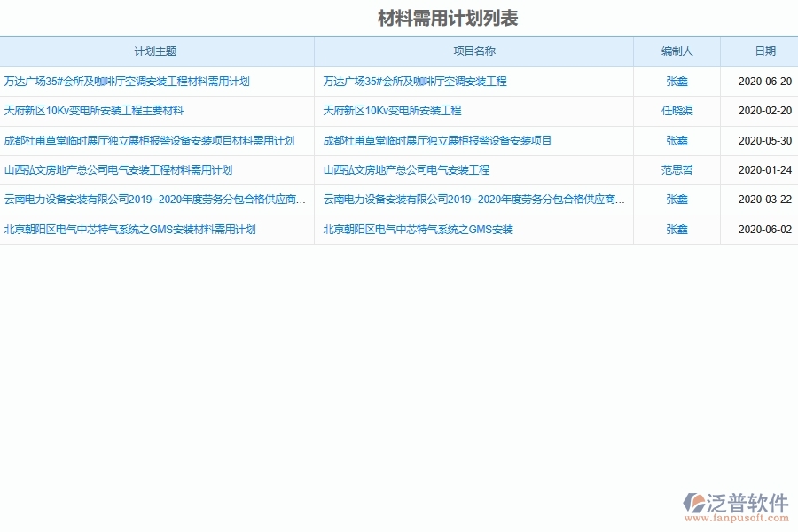Click the 项目名称 column header
This screenshot has height=532, width=798.
[x=473, y=51]
